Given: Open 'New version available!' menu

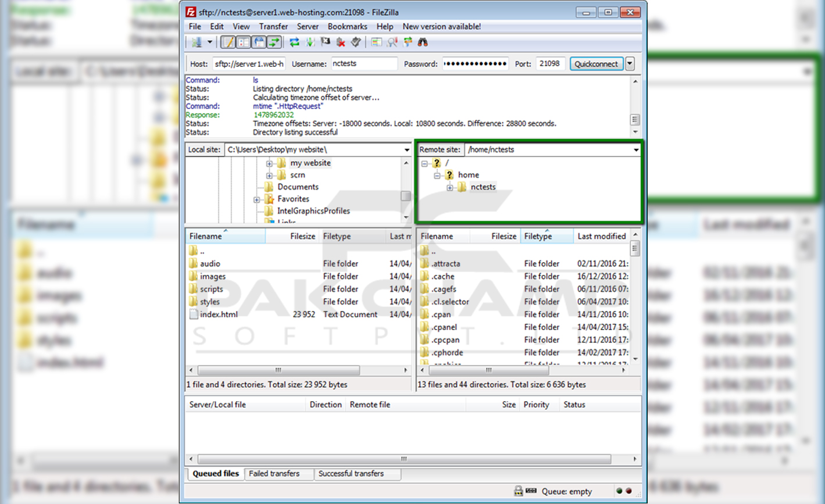Looking at the screenshot, I should [x=441, y=27].
